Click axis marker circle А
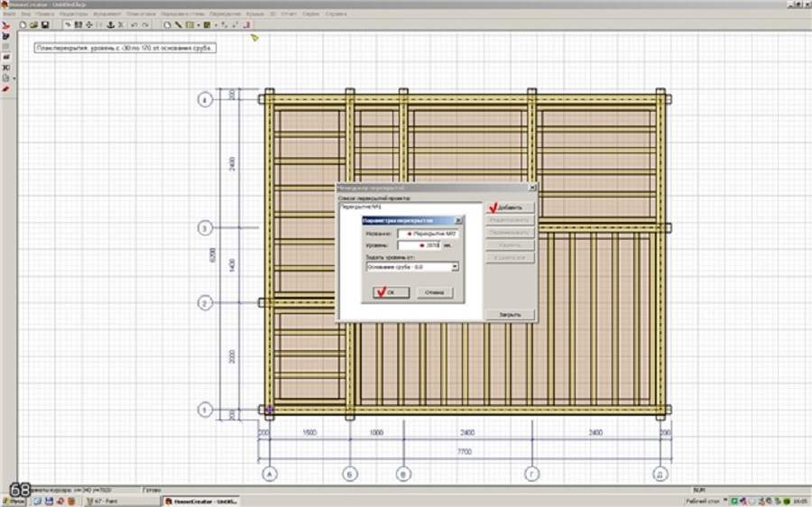This screenshot has height=507, width=812. click(269, 474)
